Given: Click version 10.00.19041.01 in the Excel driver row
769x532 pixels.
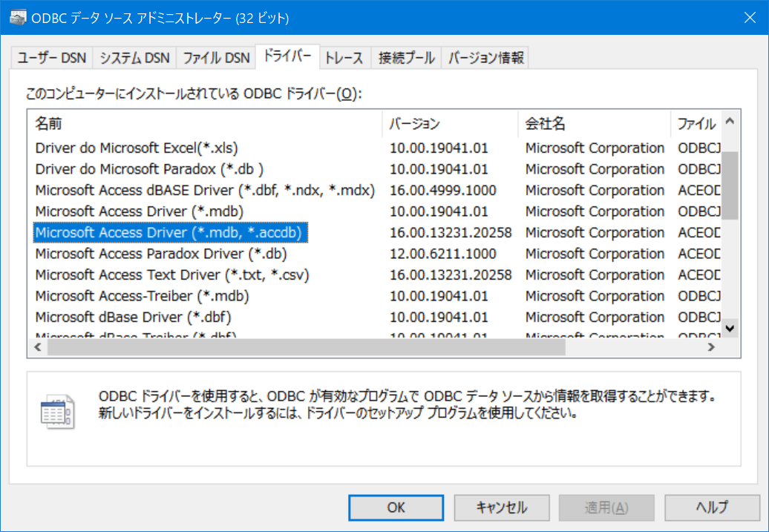Looking at the screenshot, I should tap(439, 148).
